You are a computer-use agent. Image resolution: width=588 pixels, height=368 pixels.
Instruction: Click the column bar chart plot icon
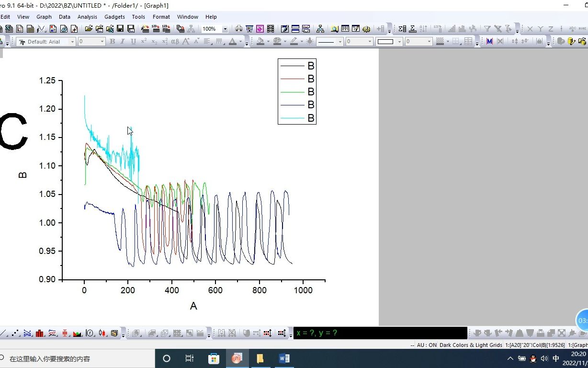(x=40, y=333)
